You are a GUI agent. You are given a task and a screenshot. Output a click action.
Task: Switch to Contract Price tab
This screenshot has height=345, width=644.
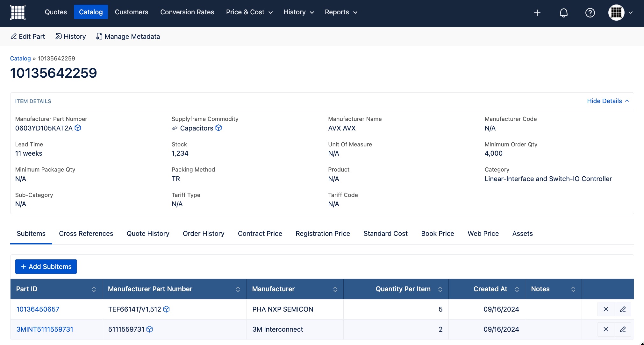pos(260,234)
